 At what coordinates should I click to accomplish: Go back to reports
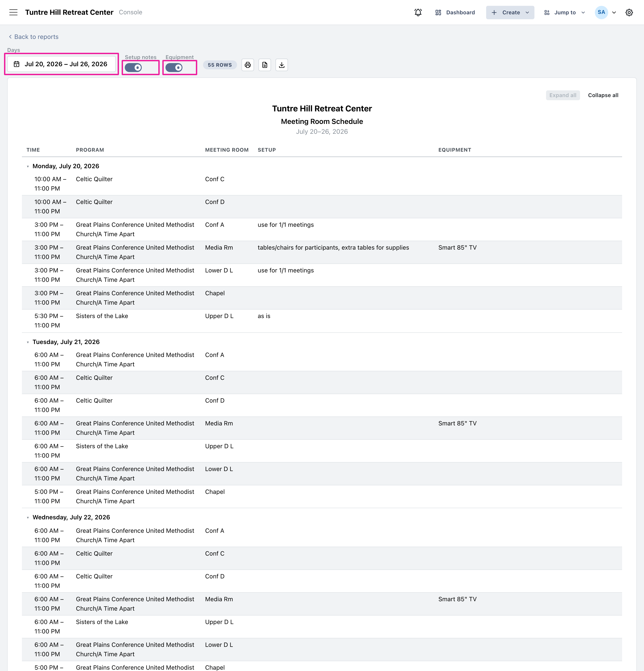coord(34,37)
